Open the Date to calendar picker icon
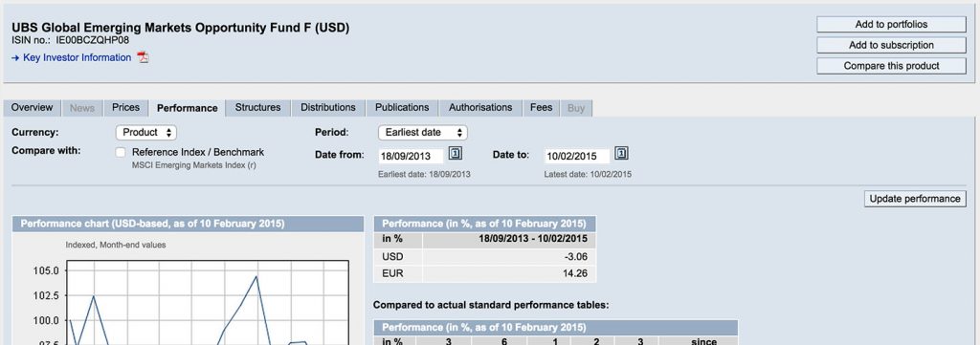The height and width of the screenshot is (345, 980). (x=621, y=154)
